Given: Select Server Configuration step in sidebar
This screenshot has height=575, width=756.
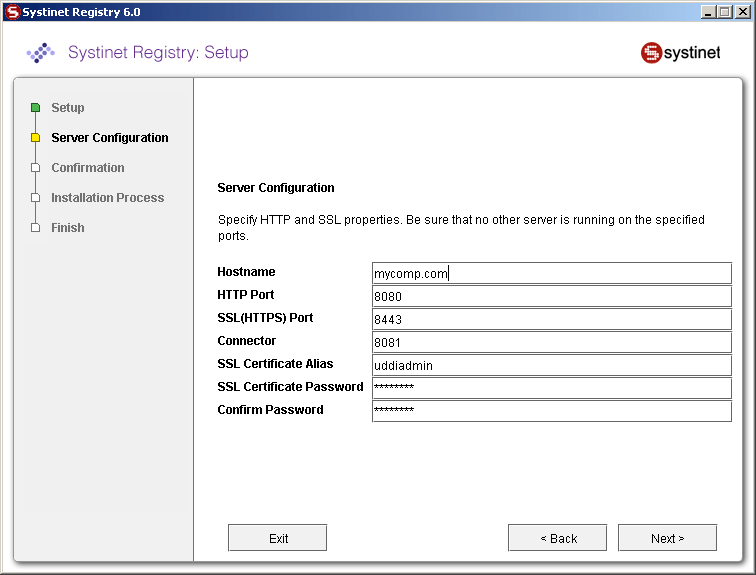Looking at the screenshot, I should coord(110,138).
